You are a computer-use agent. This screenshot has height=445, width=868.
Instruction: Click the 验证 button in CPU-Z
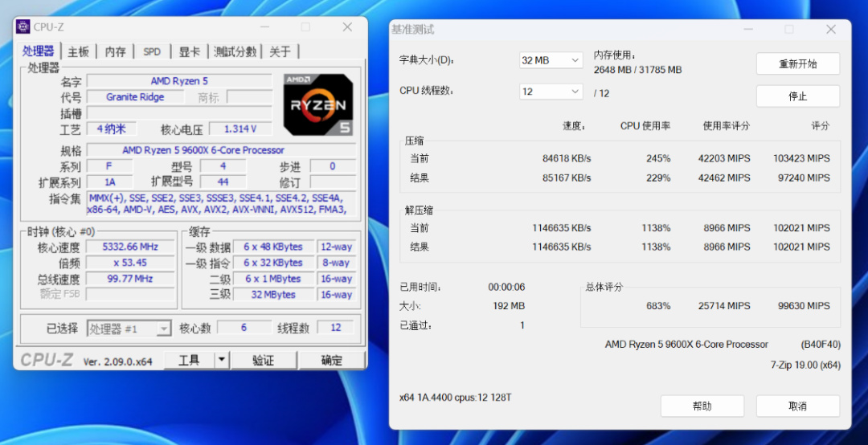tap(264, 361)
